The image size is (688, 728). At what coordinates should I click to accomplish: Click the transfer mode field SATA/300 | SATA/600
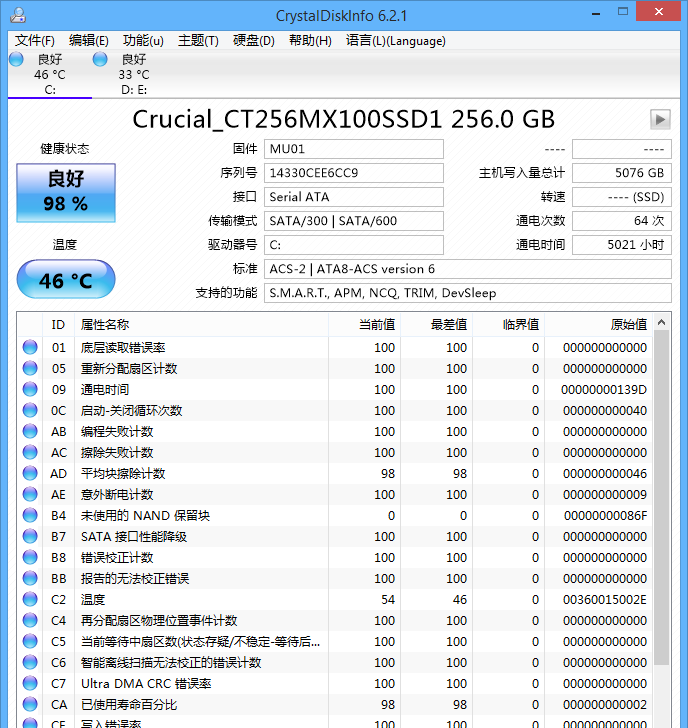coord(354,221)
